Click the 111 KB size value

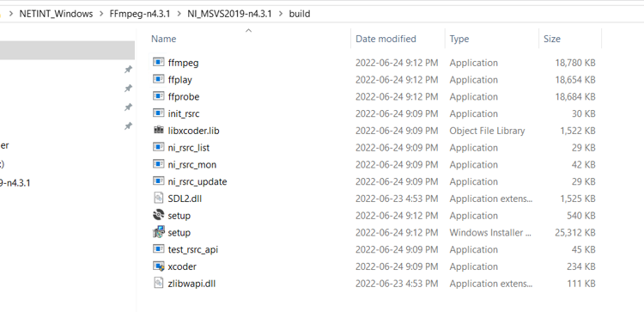click(x=581, y=284)
